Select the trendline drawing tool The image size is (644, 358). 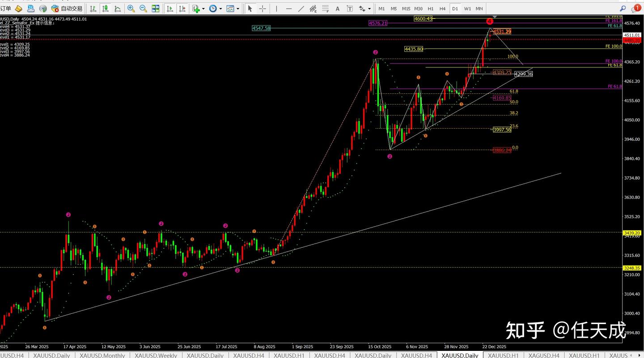coord(301,8)
